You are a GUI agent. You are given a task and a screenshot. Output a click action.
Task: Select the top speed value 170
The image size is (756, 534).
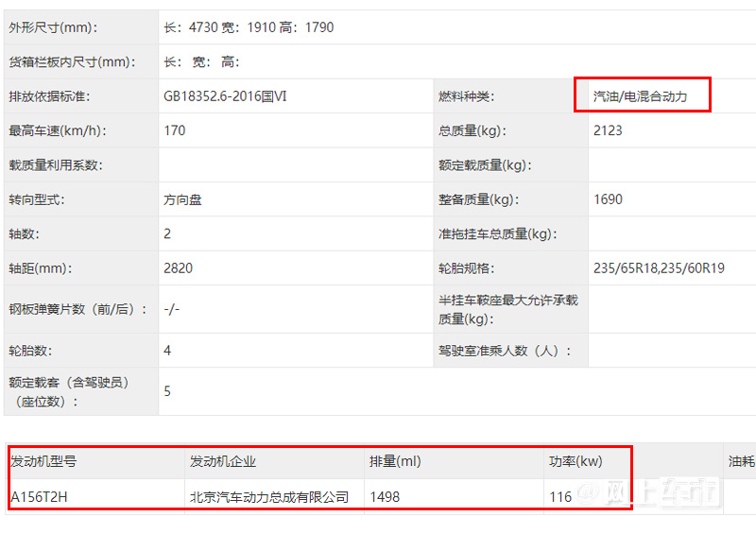pyautogui.click(x=175, y=130)
